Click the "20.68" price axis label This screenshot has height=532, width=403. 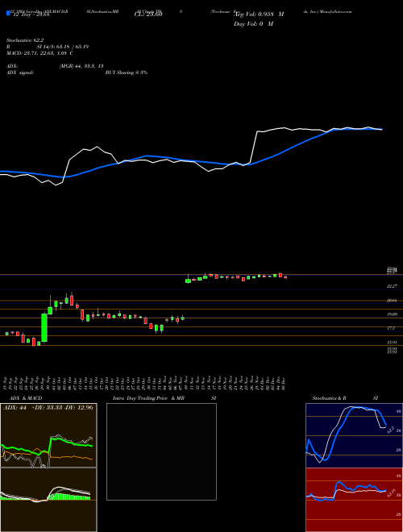point(392,301)
